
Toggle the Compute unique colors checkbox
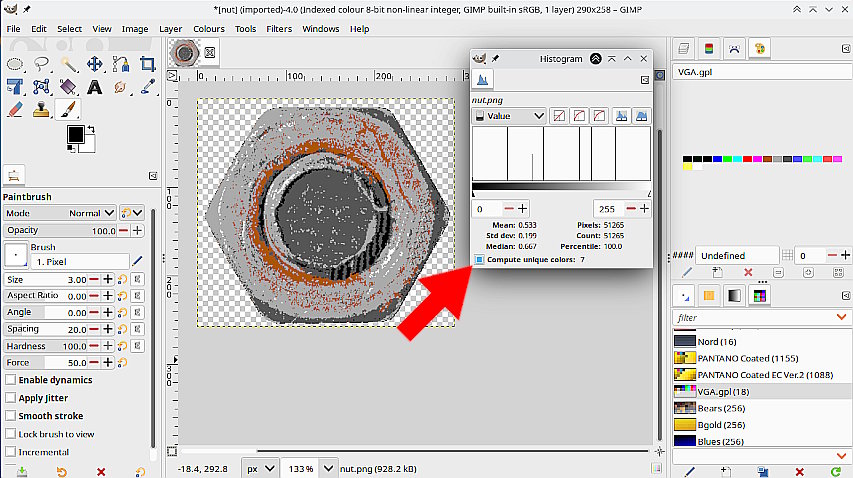479,259
